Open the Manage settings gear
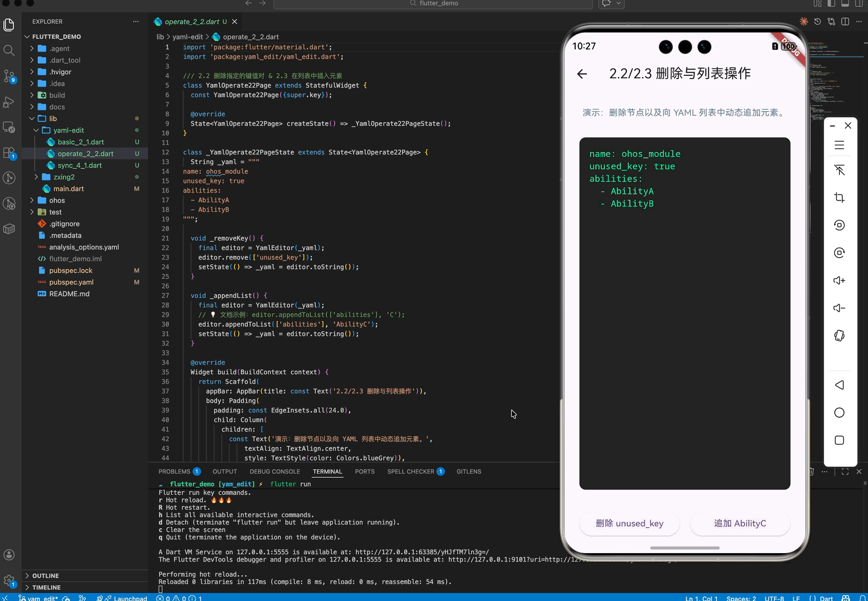 [9, 580]
